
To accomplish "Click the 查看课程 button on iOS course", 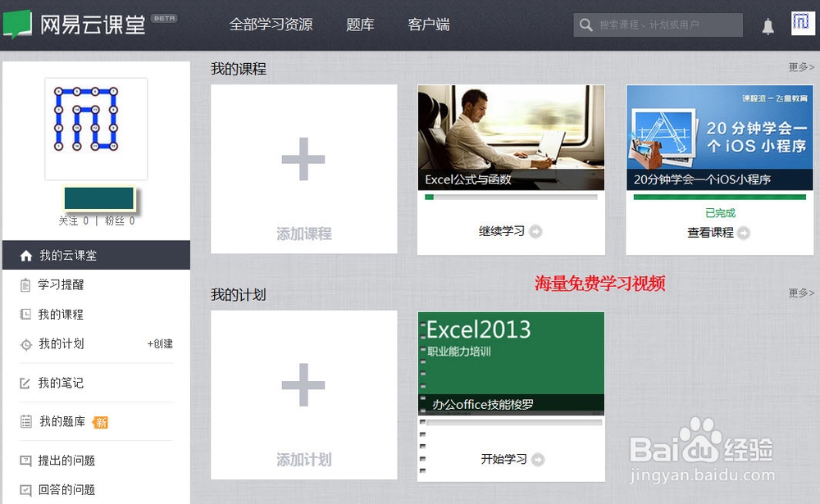I will pyautogui.click(x=718, y=233).
